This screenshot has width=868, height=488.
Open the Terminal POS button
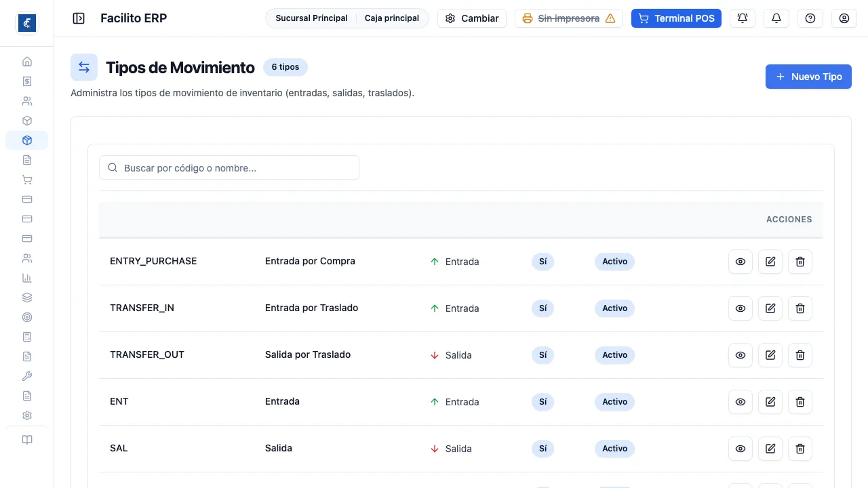click(676, 18)
